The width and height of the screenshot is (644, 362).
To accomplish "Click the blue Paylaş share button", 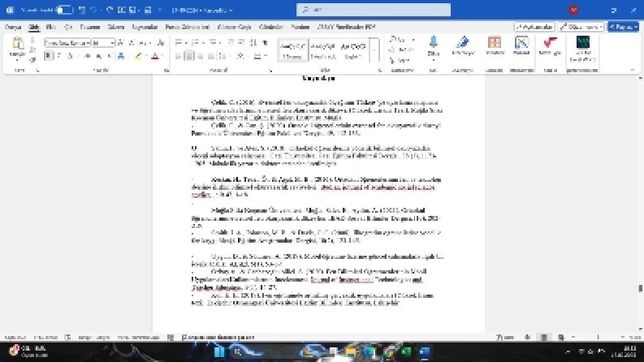I will [623, 27].
